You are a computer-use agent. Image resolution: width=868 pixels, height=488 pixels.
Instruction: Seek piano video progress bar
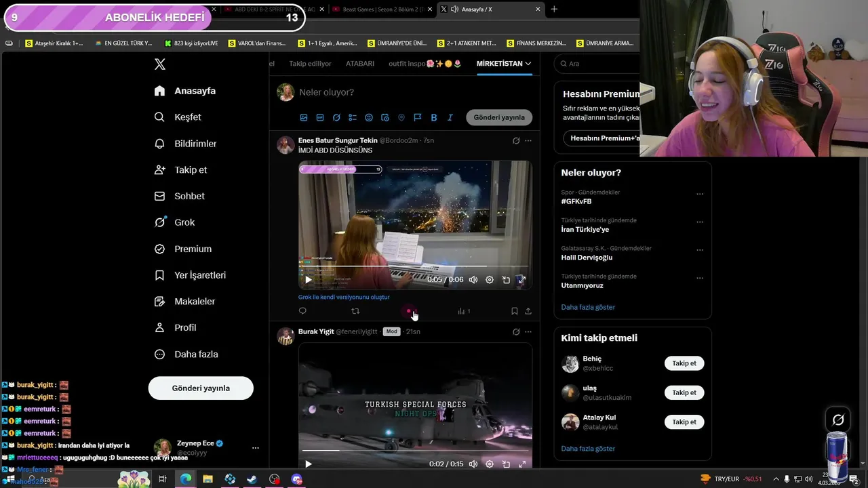415,266
